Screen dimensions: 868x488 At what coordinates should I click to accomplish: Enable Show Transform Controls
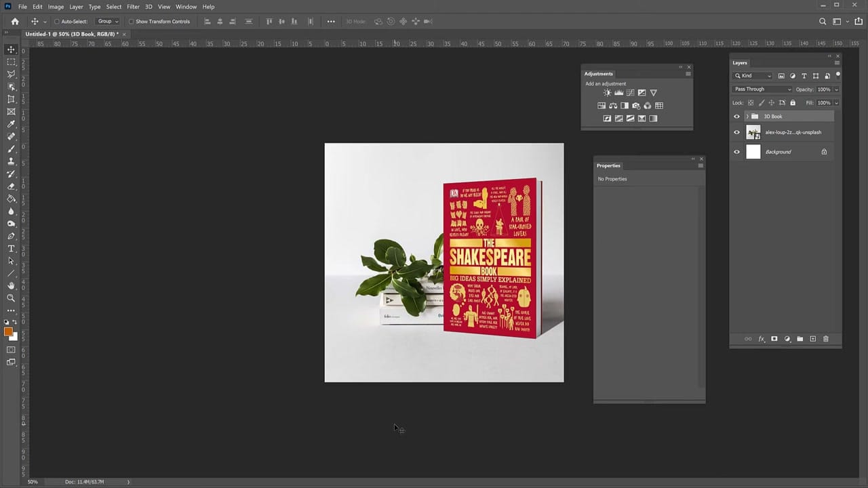[x=131, y=21]
